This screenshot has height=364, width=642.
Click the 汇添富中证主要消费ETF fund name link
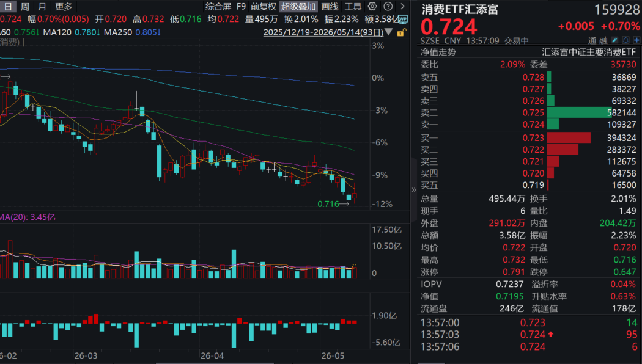click(x=589, y=52)
